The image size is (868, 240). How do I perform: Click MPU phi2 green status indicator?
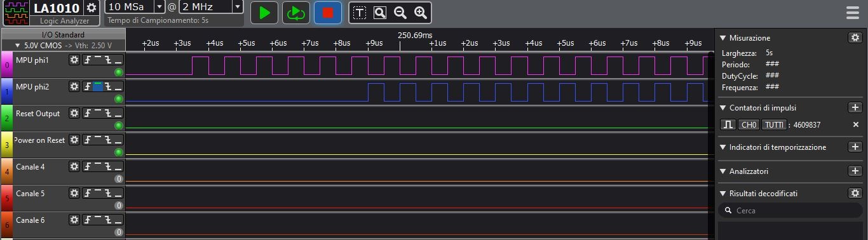(x=118, y=99)
